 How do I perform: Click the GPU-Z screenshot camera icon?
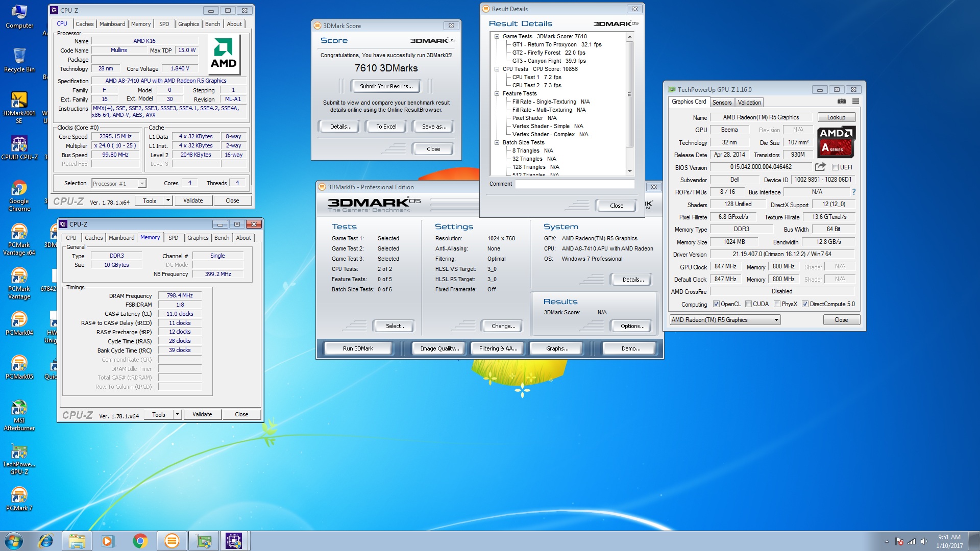pos(842,102)
